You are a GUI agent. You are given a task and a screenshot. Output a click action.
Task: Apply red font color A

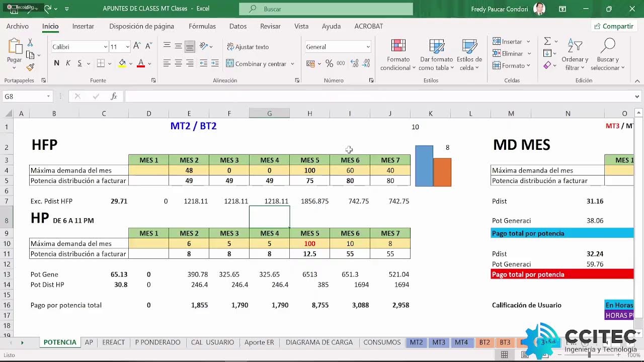tap(141, 63)
